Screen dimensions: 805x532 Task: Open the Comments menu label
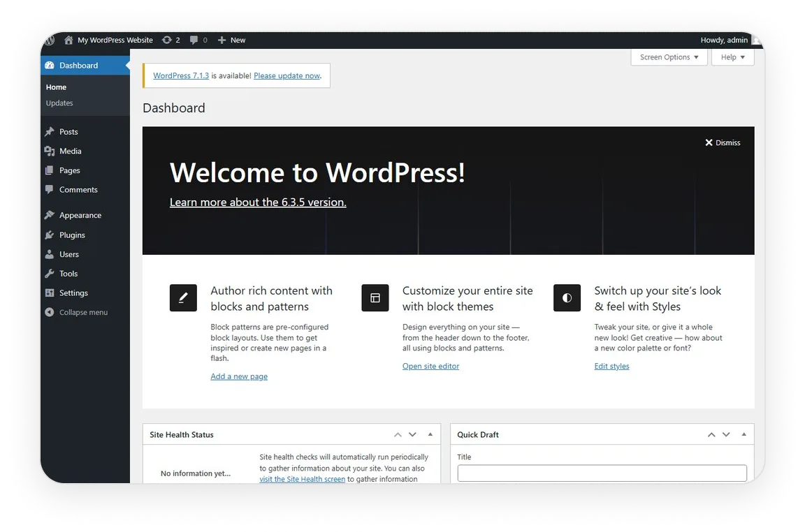[78, 189]
